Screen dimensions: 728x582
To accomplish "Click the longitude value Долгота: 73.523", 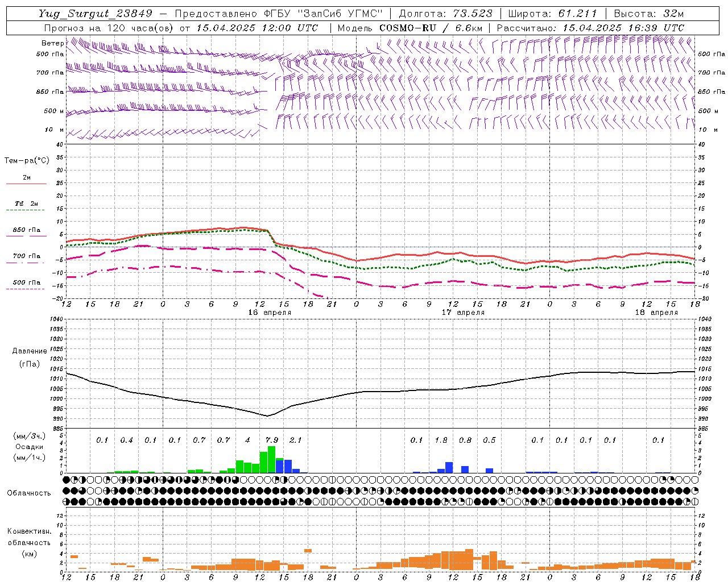I will [x=446, y=14].
